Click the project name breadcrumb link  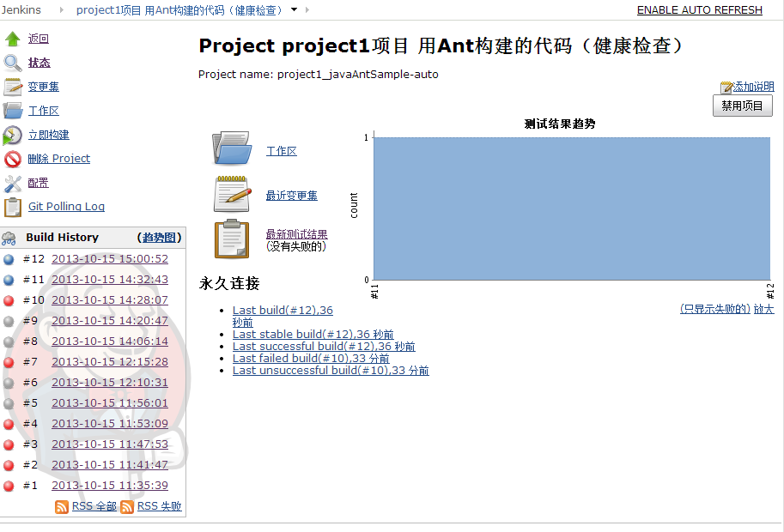(179, 10)
